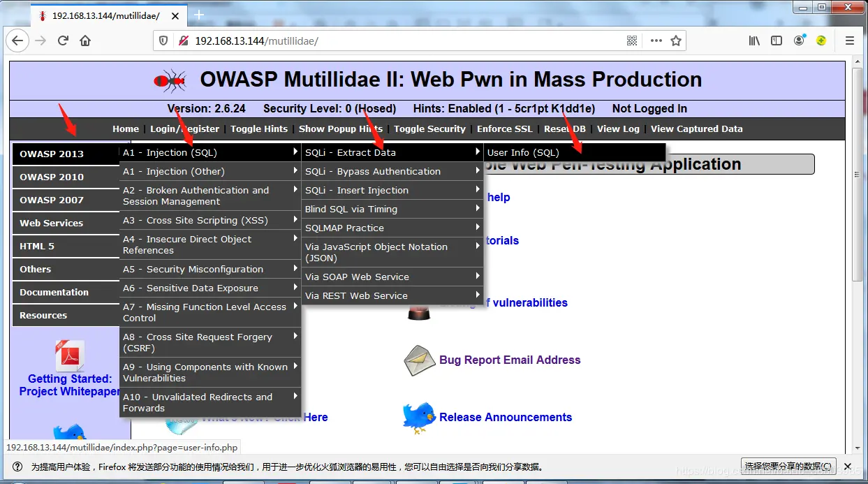Open the Resources menu

(x=66, y=315)
